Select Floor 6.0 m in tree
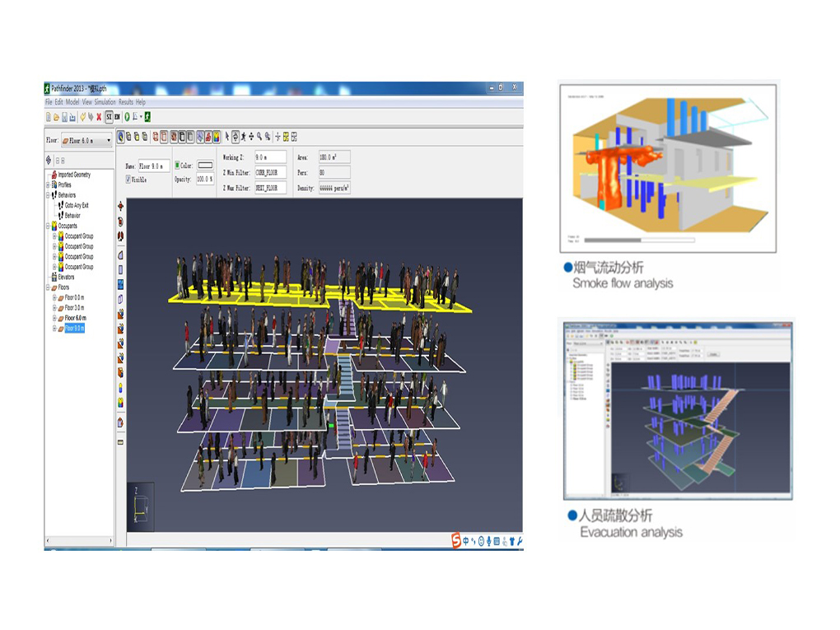The height and width of the screenshot is (630, 840). [76, 318]
